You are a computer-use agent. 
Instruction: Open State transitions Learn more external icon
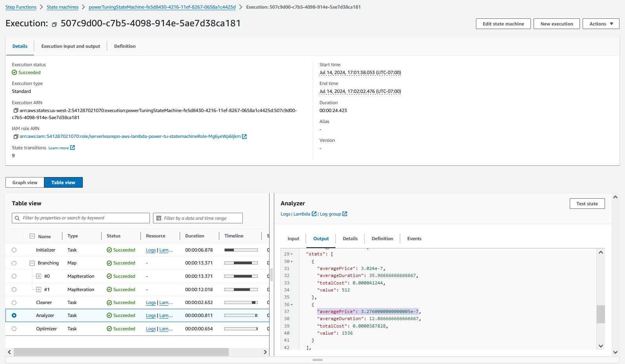point(72,148)
